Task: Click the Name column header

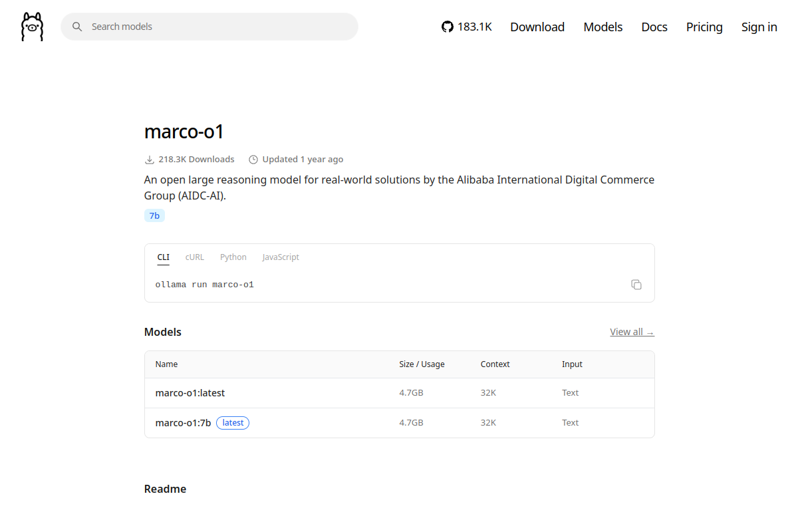Action: (x=167, y=364)
